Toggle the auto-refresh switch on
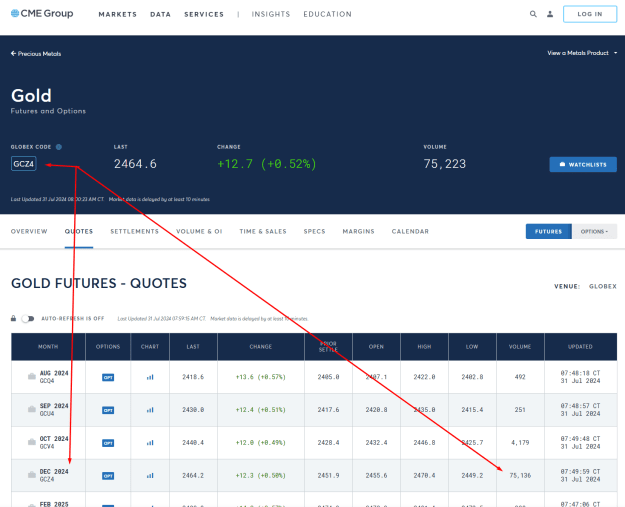The image size is (625, 507). (x=28, y=318)
